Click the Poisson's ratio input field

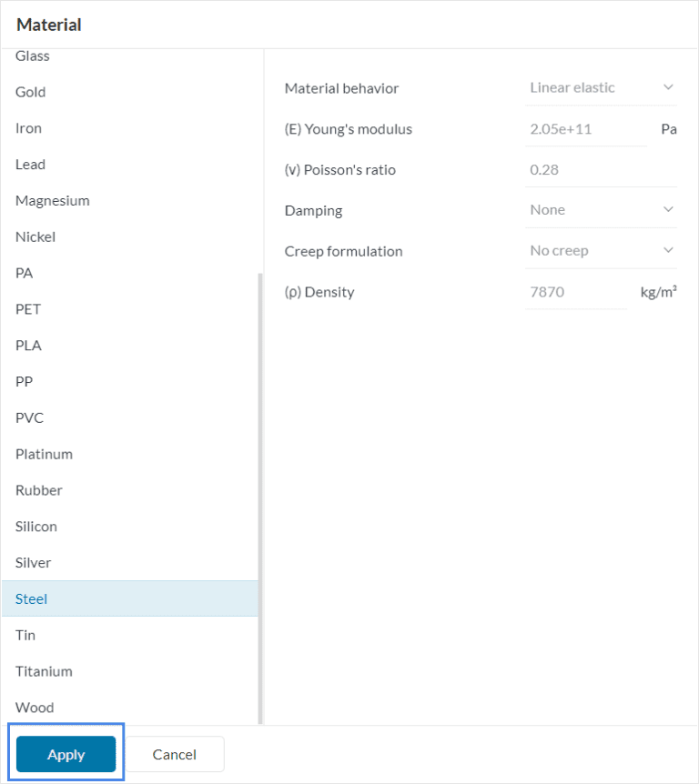(x=601, y=170)
